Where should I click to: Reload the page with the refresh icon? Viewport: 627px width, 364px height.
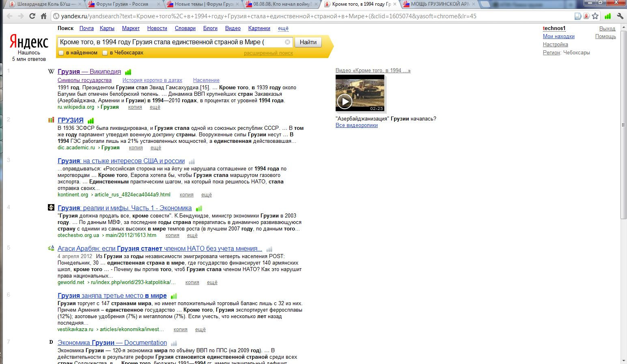(32, 16)
